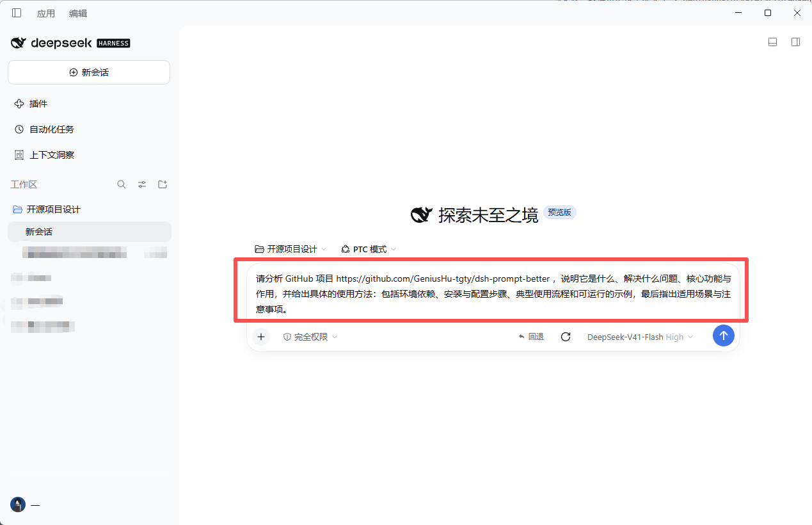Maximize the window

click(768, 13)
